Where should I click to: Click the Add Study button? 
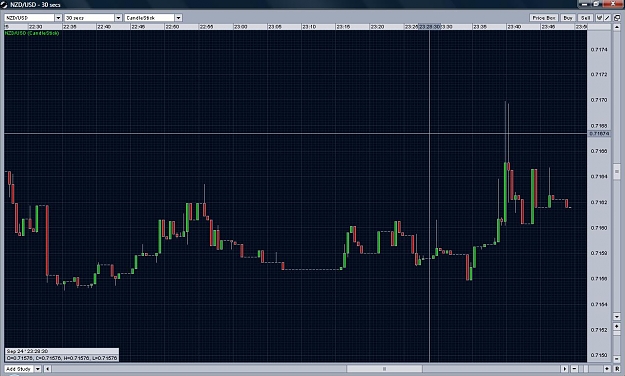point(19,369)
